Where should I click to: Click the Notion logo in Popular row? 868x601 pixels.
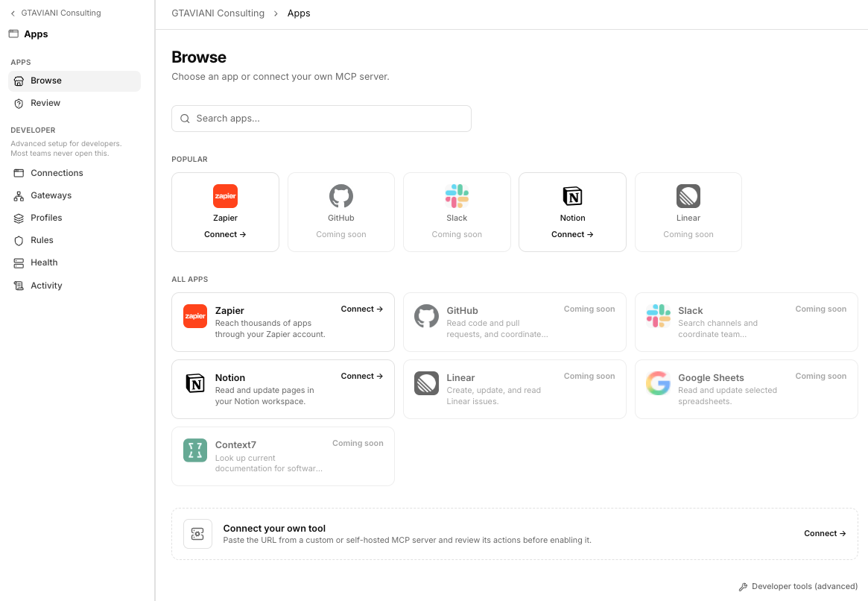click(x=572, y=196)
